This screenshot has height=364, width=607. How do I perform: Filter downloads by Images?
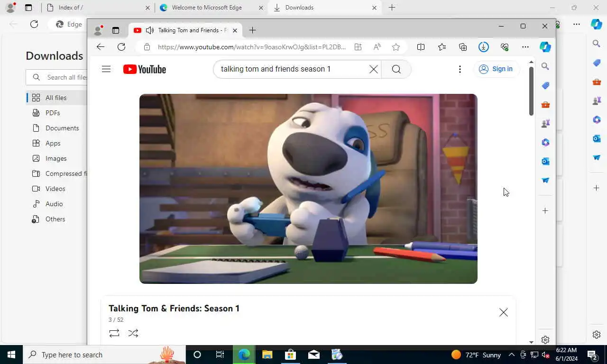(x=56, y=158)
